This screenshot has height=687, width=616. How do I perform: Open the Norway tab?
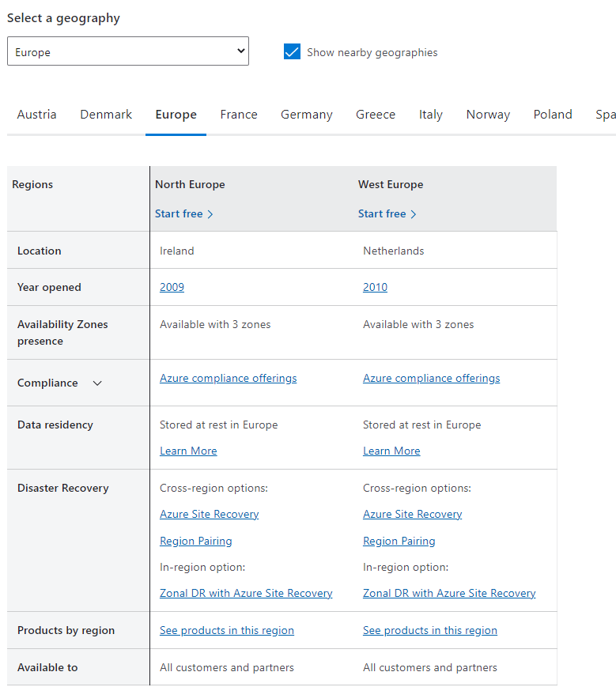point(488,115)
